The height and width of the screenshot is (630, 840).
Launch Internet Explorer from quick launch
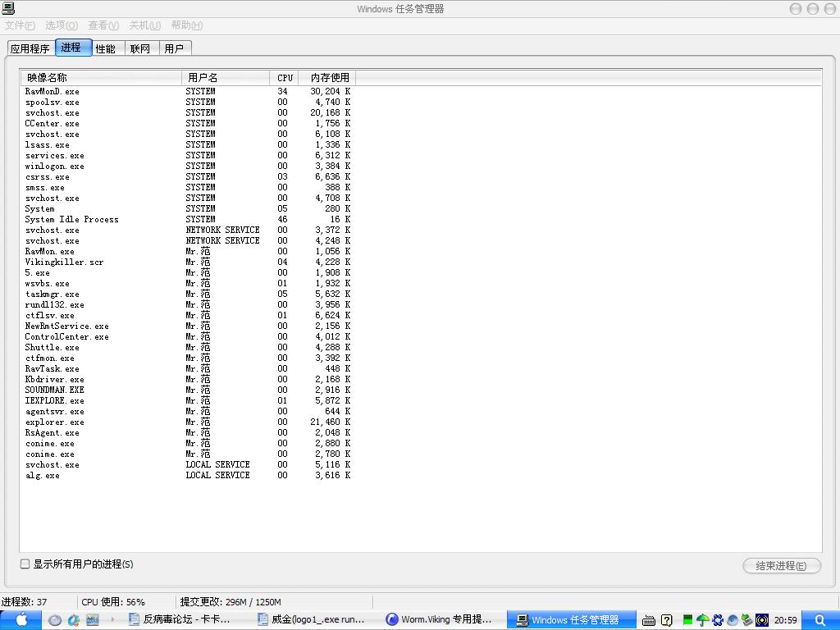pos(73,620)
